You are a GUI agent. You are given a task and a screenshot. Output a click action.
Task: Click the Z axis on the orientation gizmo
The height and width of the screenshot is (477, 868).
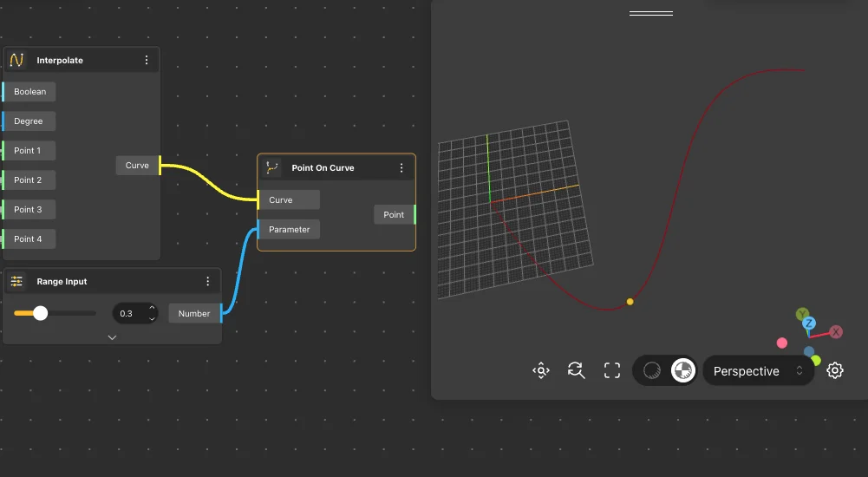808,323
